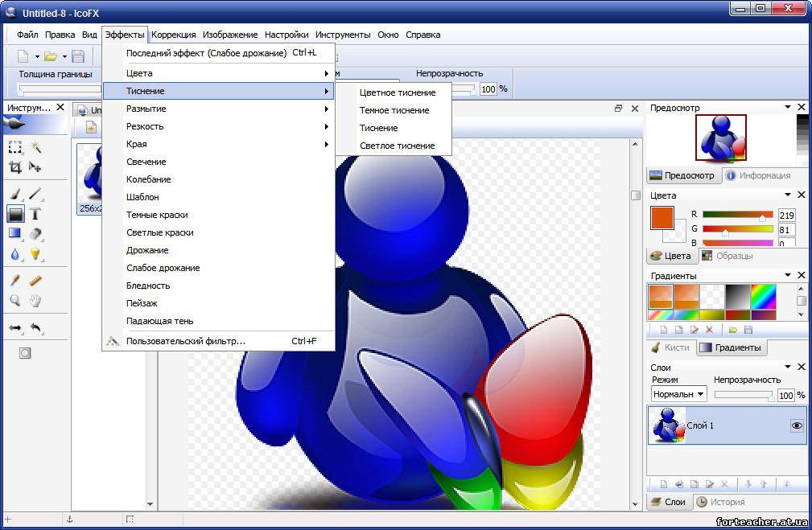The image size is (812, 530).
Task: Select the ruler measure tool
Action: click(x=35, y=281)
